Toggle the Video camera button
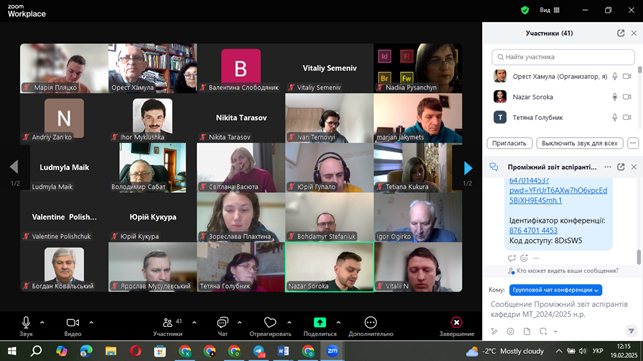Image resolution: width=643 pixels, height=361 pixels. point(73,323)
